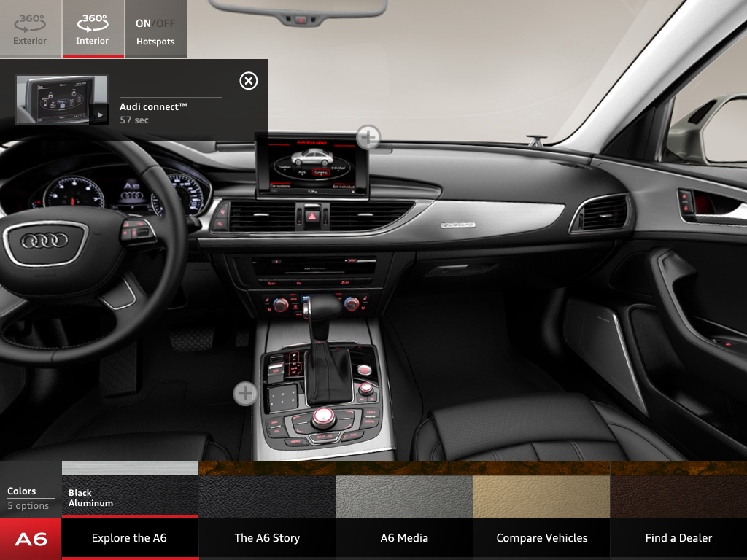747x560 pixels.
Task: Close the Audi connect popup
Action: [x=249, y=82]
